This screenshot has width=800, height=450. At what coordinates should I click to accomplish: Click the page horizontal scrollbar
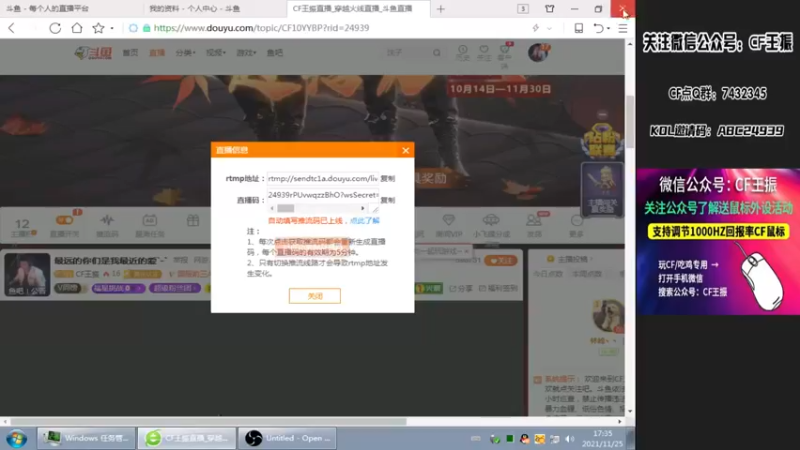209,422
